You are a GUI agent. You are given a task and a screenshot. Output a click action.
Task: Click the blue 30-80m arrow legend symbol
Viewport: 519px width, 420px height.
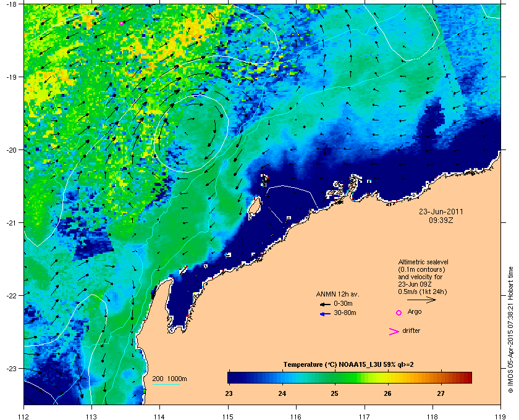click(x=325, y=314)
